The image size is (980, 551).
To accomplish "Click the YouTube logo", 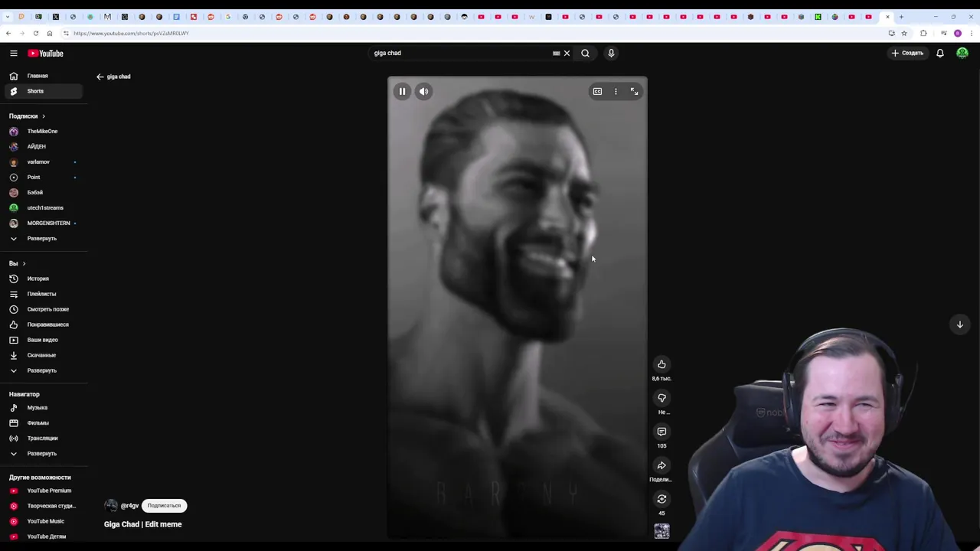I will tap(46, 53).
